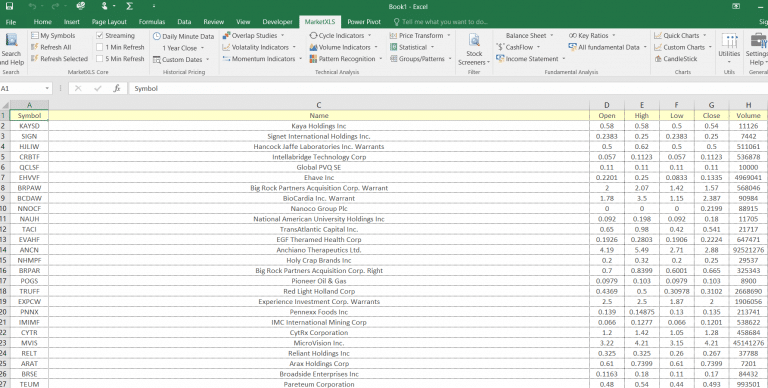Click Daily Minute Data clock icon

[x=157, y=36]
